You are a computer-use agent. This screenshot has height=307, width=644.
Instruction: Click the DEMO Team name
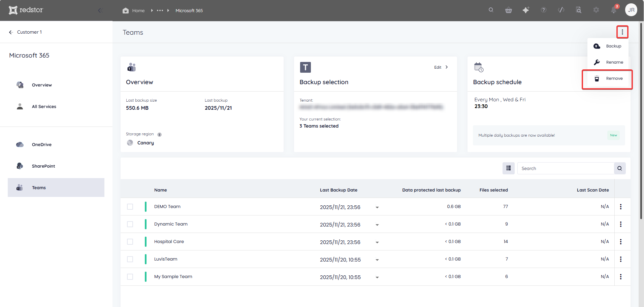(167, 206)
